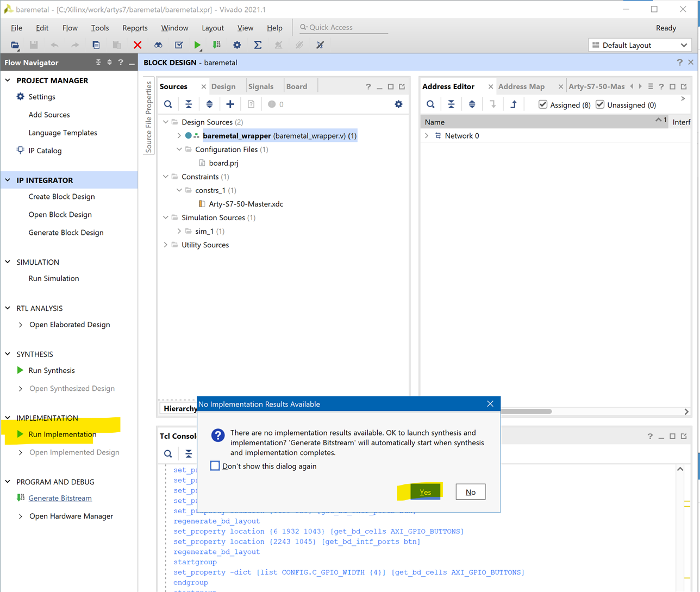
Task: Click the Sigma reports toolbar icon
Action: point(258,45)
